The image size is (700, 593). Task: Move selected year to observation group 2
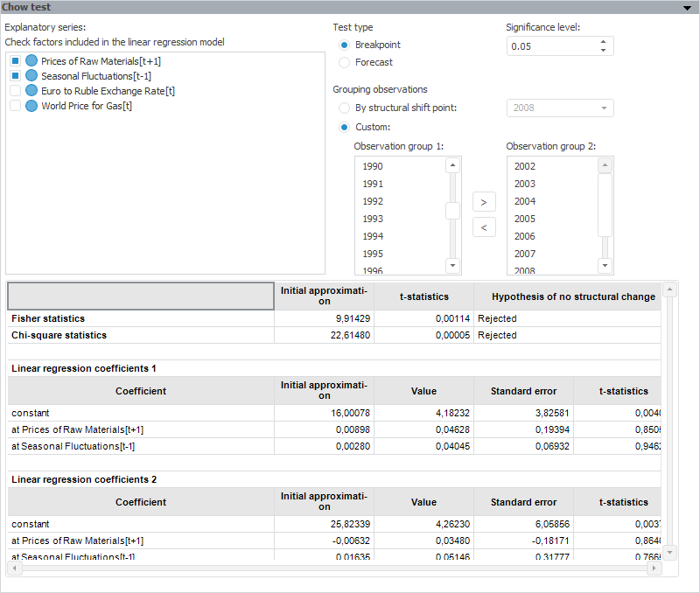(483, 202)
